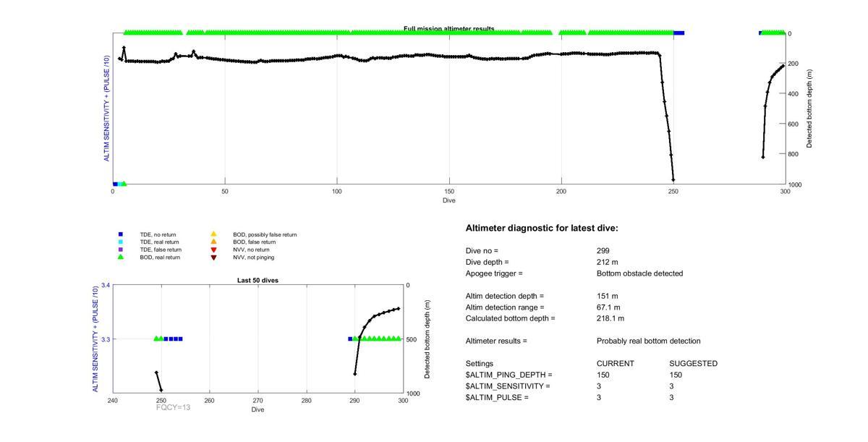Click the 'Full mission altimeter results' plot title
The image size is (868, 442).
coord(449,29)
